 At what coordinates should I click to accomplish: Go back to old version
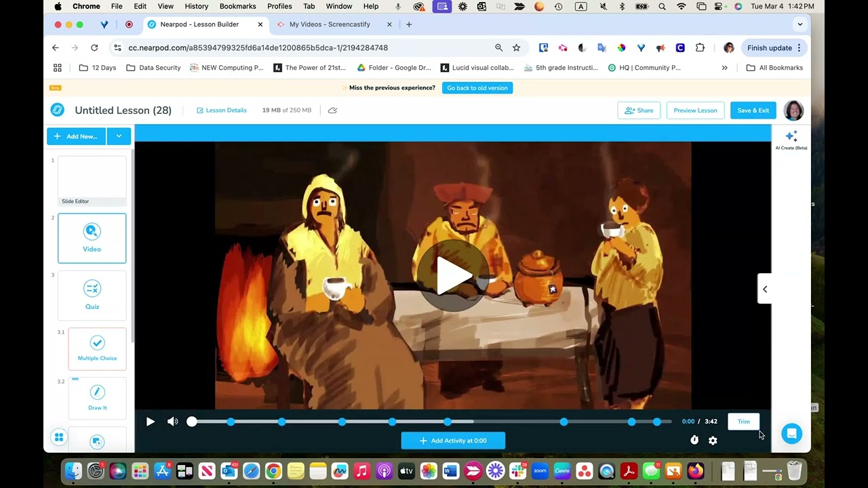[x=477, y=87]
